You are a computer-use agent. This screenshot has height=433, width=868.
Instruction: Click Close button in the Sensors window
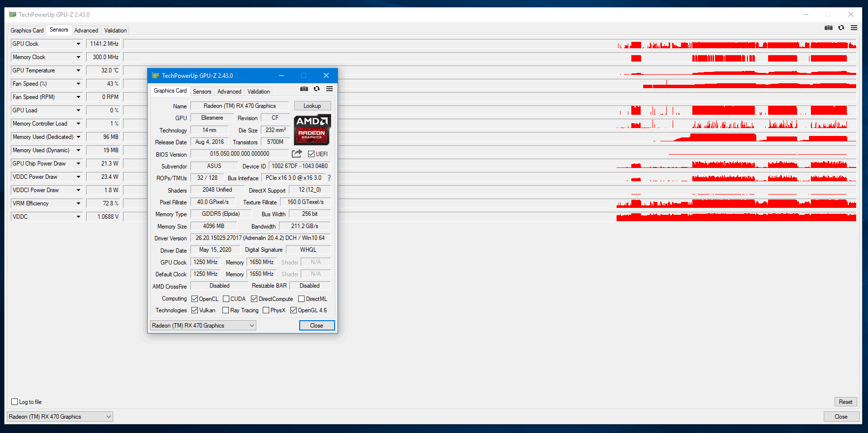(841, 417)
